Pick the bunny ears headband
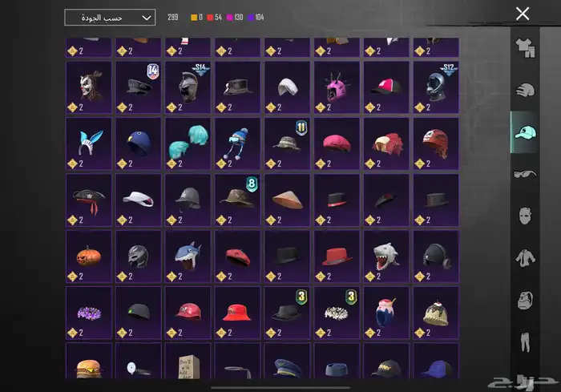Viewport: 561px width, 392px height. pyautogui.click(x=89, y=143)
